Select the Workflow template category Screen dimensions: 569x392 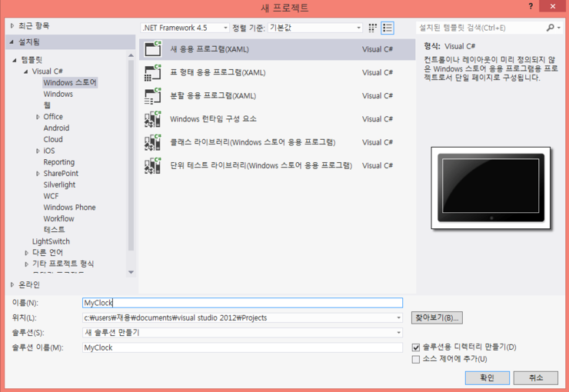(x=58, y=218)
